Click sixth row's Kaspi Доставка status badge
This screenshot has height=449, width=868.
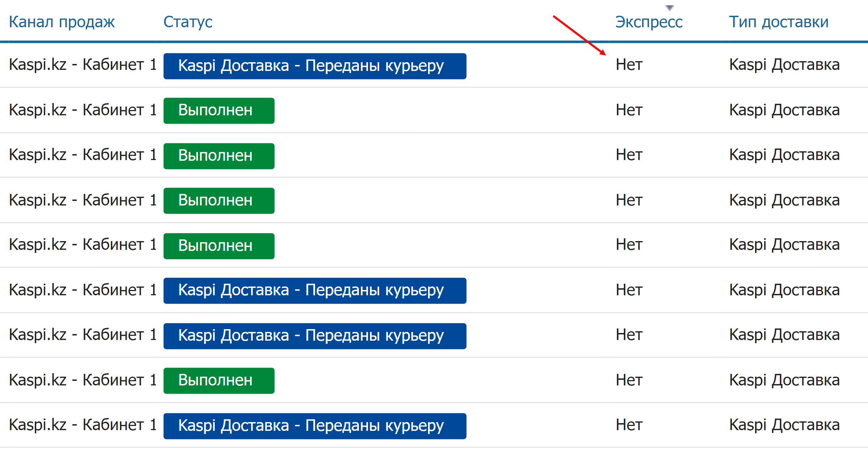point(314,290)
